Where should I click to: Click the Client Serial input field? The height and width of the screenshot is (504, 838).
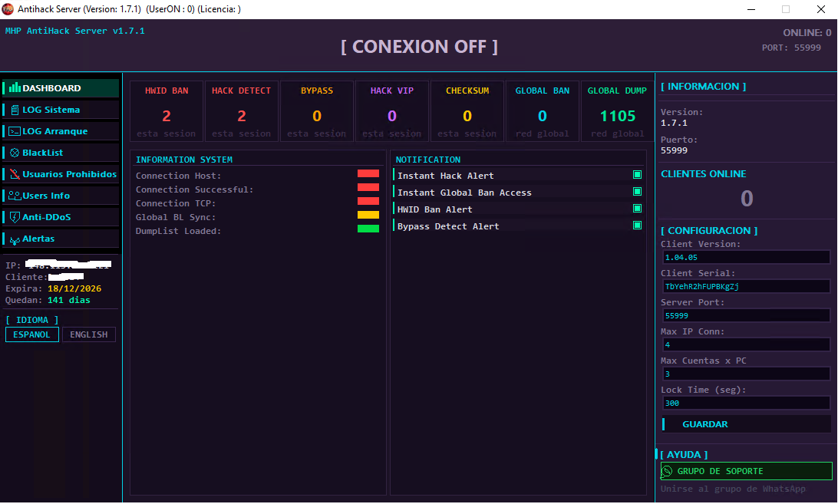pos(746,286)
